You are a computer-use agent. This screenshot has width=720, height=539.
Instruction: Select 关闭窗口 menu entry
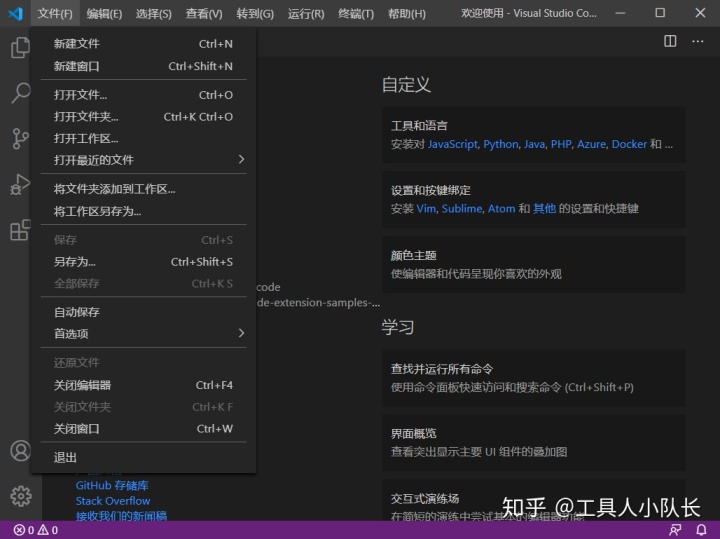(x=143, y=429)
